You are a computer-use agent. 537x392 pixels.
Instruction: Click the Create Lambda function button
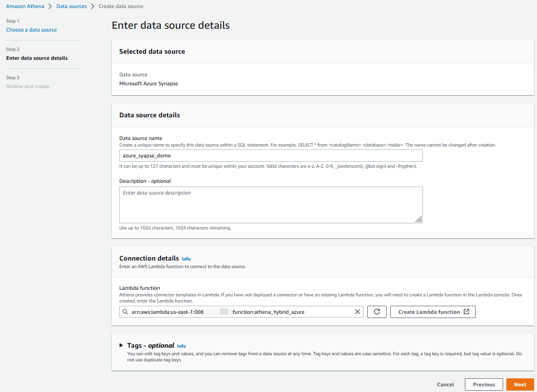(x=433, y=312)
